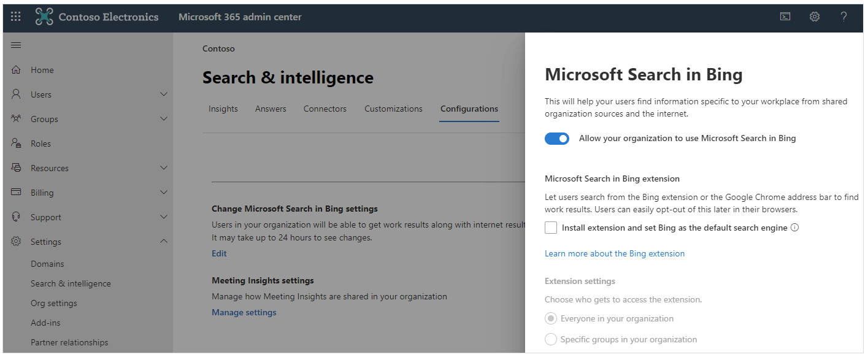Expand the Billing menu chevron
The height and width of the screenshot is (357, 868).
click(164, 193)
